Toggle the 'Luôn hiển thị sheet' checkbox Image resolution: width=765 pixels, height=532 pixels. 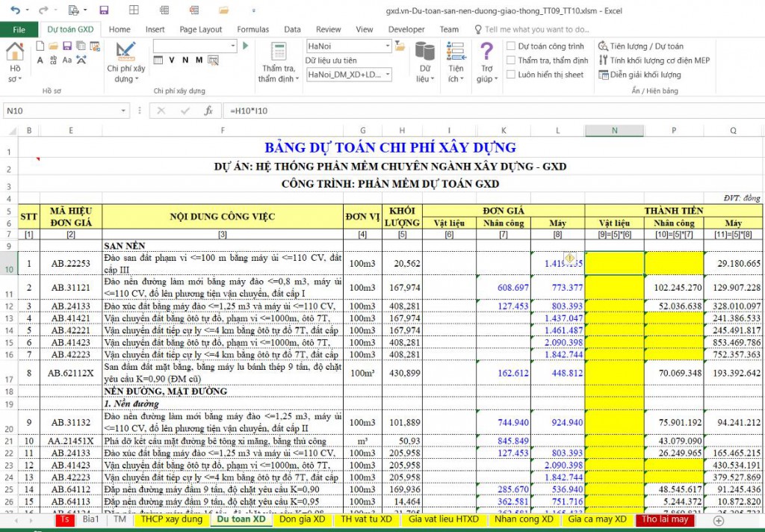511,75
